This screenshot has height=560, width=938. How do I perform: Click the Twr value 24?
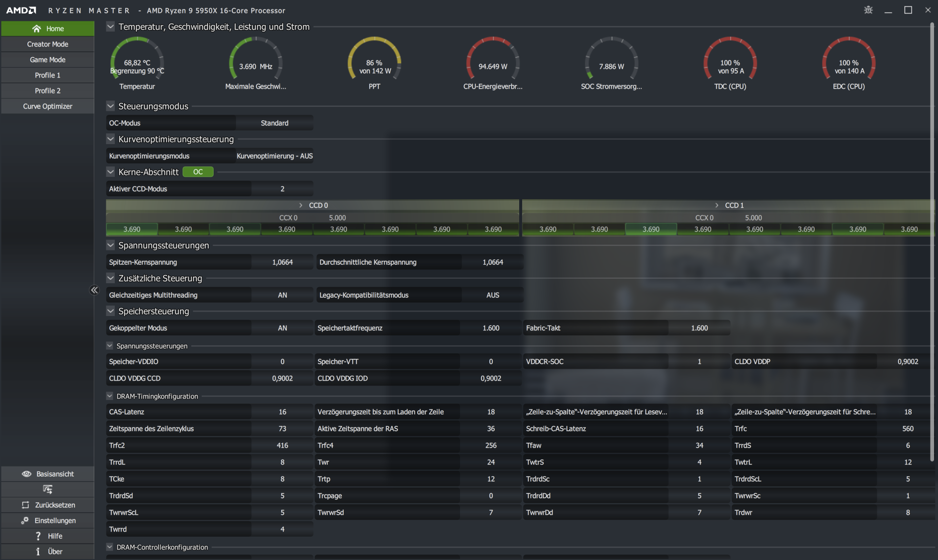coord(491,462)
